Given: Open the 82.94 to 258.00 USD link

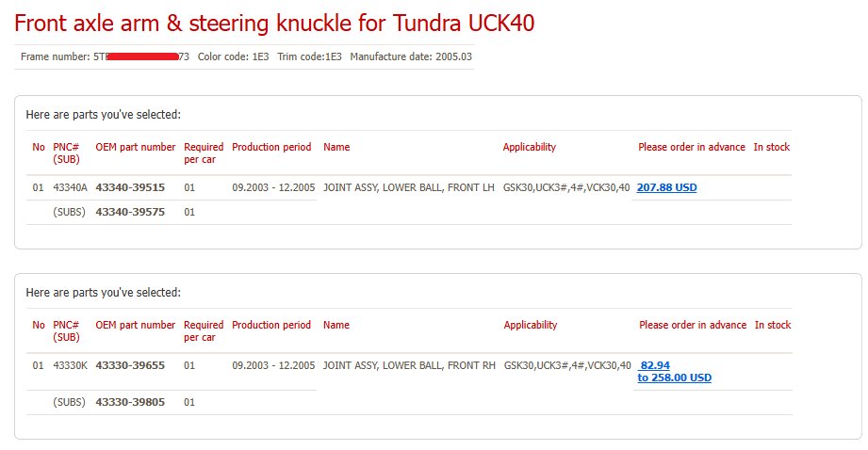Looking at the screenshot, I should [x=674, y=372].
